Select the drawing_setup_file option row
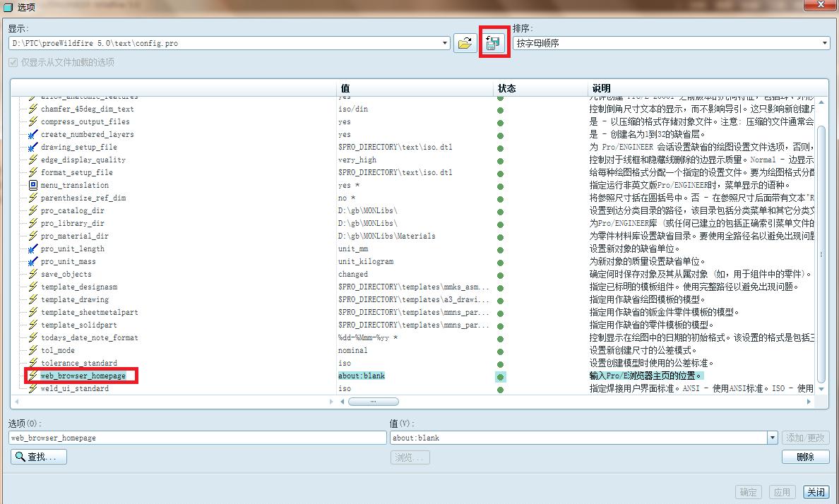 pos(78,147)
